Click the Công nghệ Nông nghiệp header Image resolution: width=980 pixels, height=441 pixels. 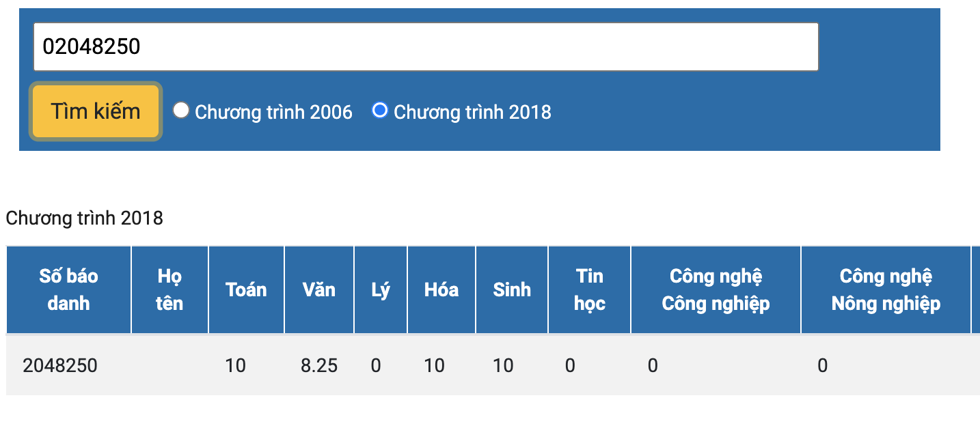(886, 289)
